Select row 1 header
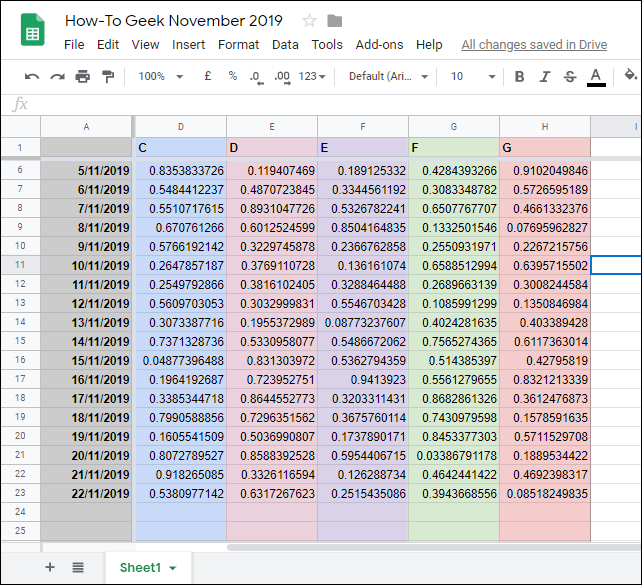The image size is (642, 585). 20,147
